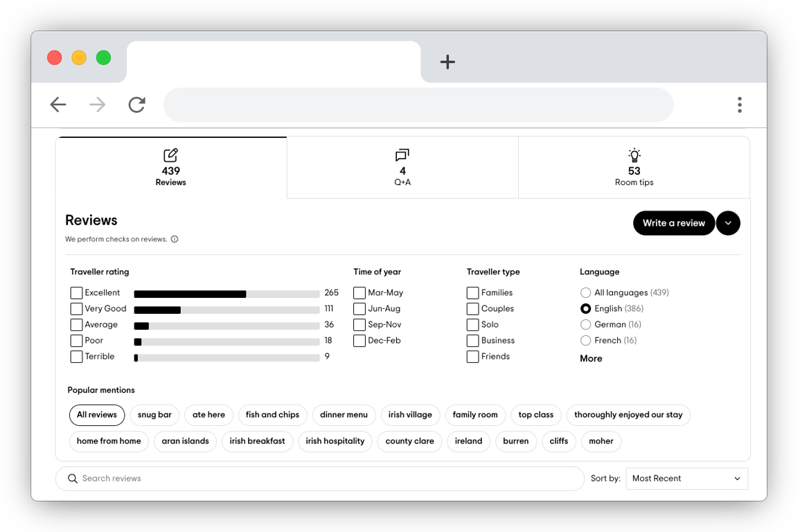Viewport: 798px width, 532px height.
Task: Switch to the 4 Q+A tab
Action: (x=402, y=168)
